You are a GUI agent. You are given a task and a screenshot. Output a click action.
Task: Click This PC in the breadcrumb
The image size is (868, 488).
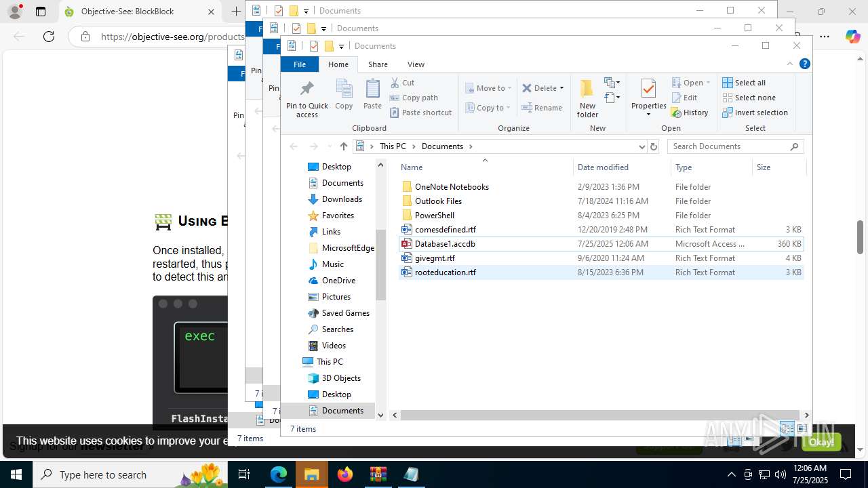pos(393,146)
